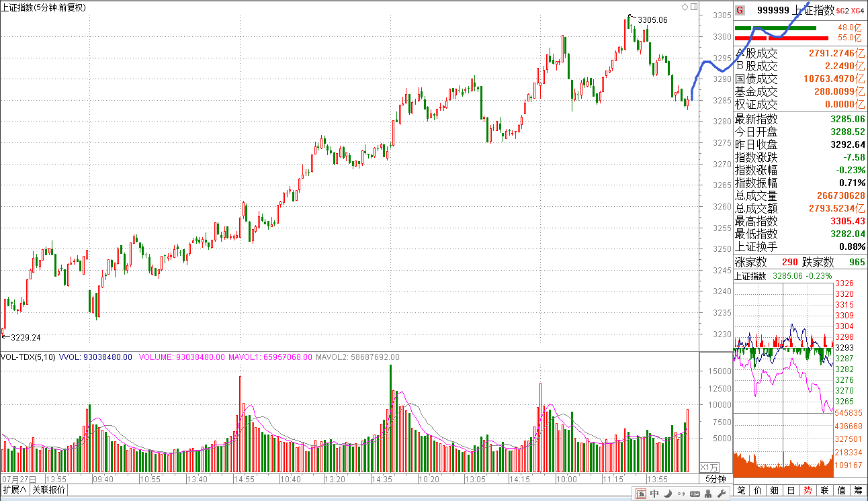The image size is (868, 501).
Task: Select the '势' tab in bottom right
Action: pyautogui.click(x=808, y=491)
